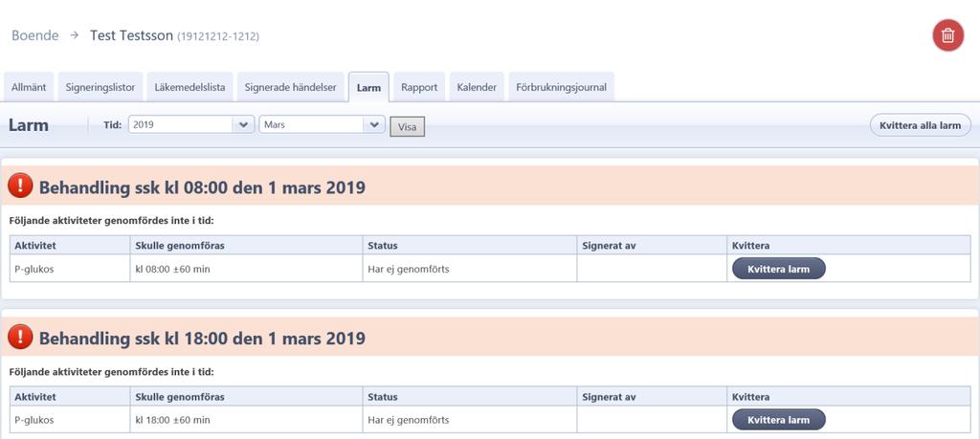Click alert icon for 08:00 treatment
The image size is (980, 439).
click(21, 186)
